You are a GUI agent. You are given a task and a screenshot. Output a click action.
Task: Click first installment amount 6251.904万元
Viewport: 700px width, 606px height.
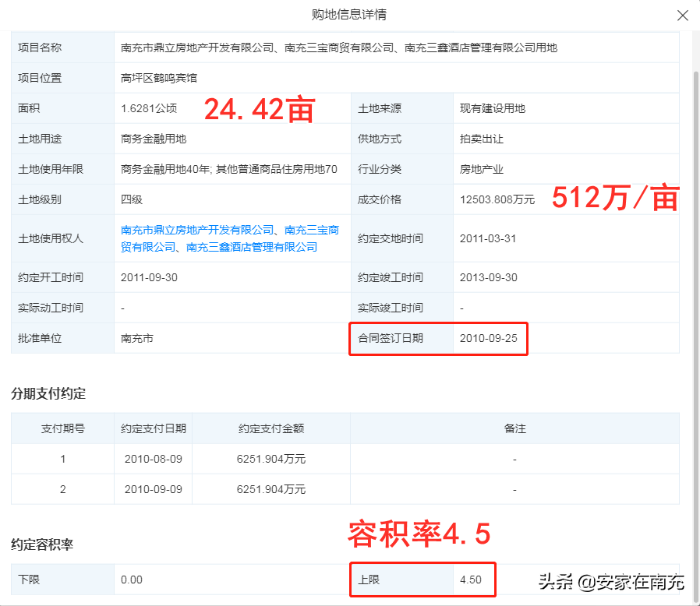point(271,459)
